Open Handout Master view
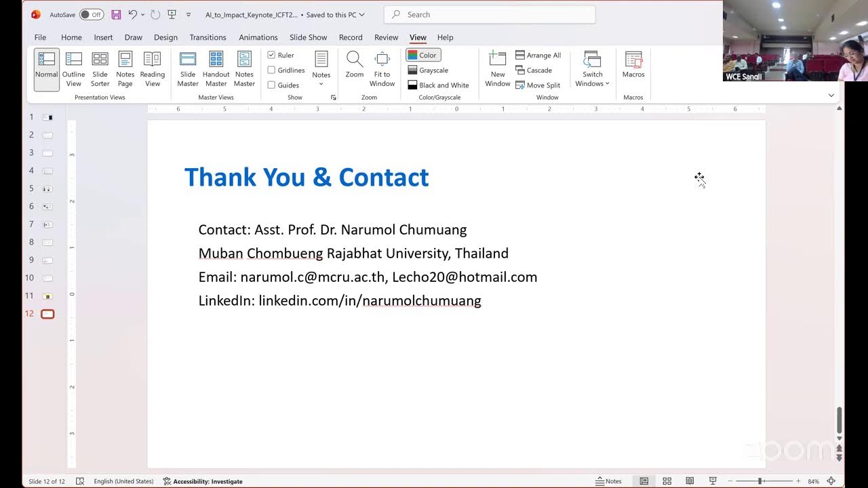Viewport: 868px width, 488px height. point(216,70)
